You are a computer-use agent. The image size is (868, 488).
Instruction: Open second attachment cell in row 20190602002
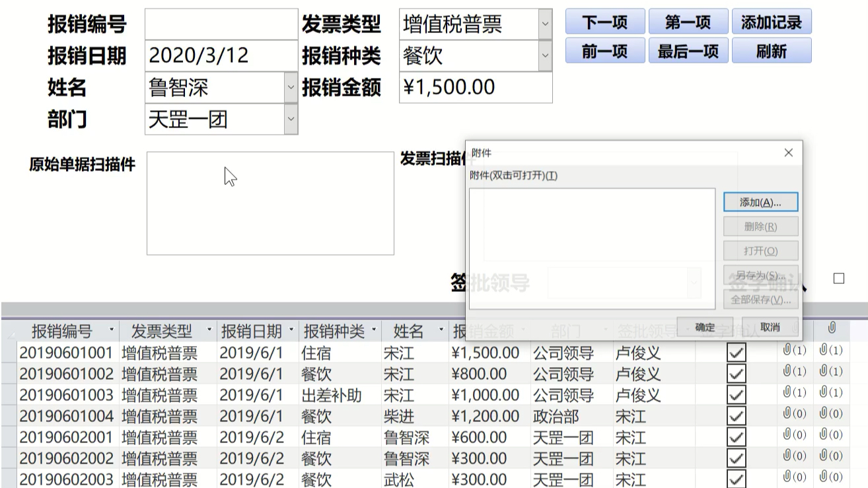tap(832, 456)
